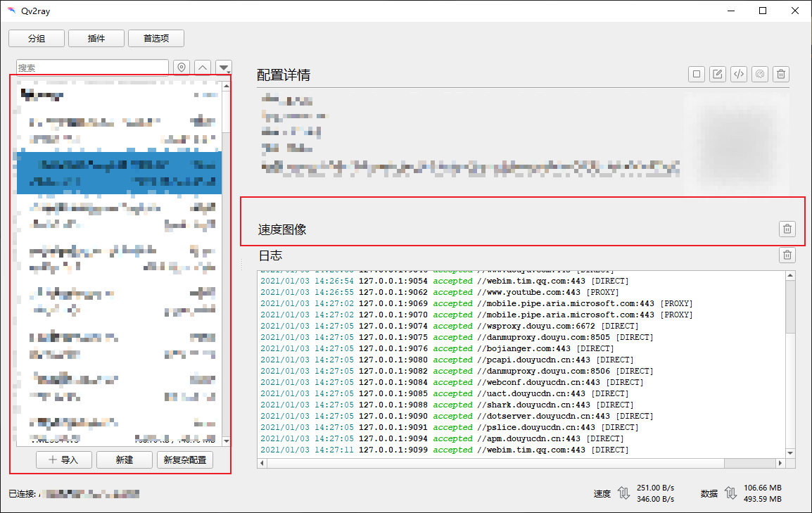Select the highlighted blue connection row

click(119, 173)
